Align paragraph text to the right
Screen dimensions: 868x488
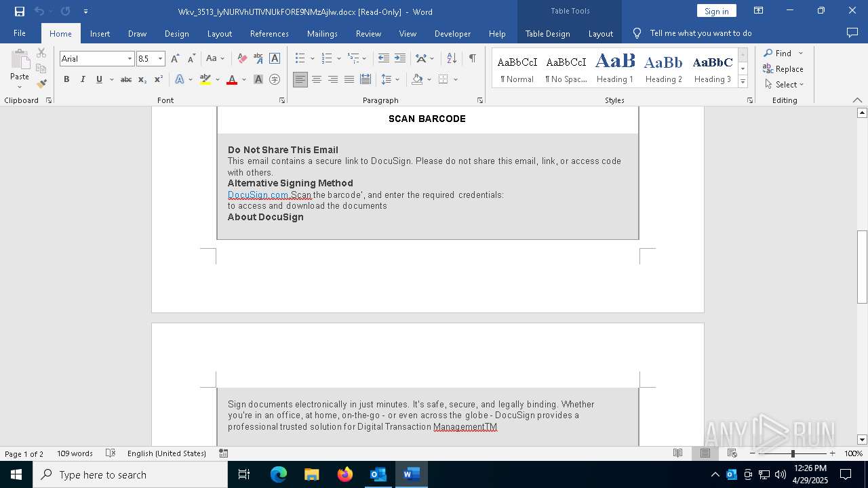(x=333, y=79)
